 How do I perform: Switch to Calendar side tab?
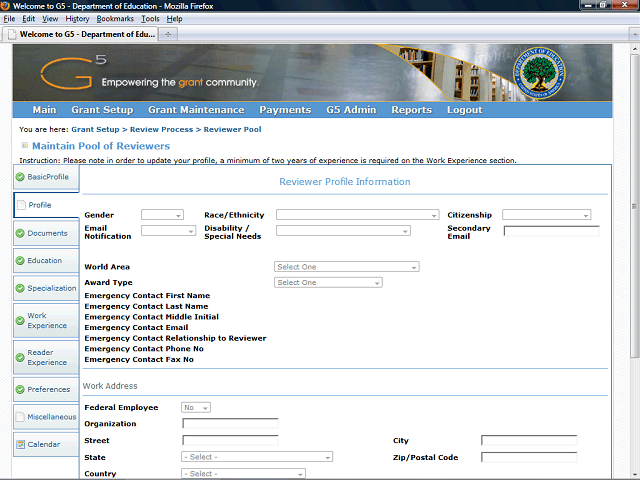pos(46,444)
